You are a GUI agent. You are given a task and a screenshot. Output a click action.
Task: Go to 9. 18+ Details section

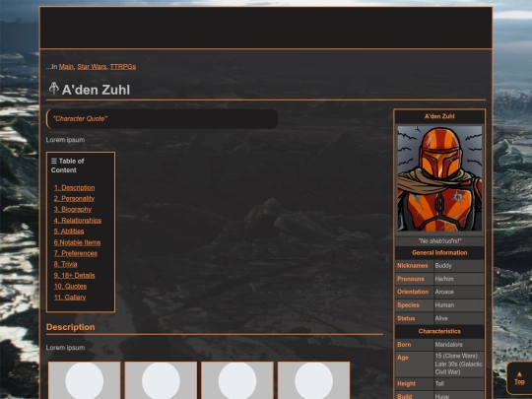[x=74, y=276]
